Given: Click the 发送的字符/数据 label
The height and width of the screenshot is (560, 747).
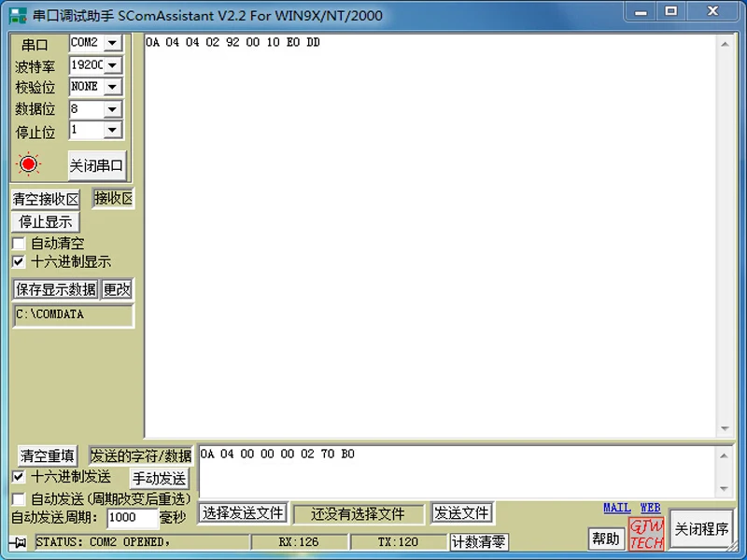Looking at the screenshot, I should [141, 455].
